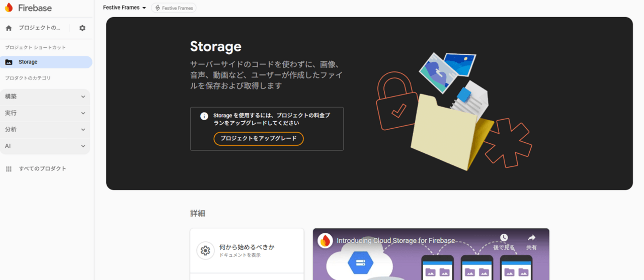The image size is (644, 280).
Task: Open project settings gear icon
Action: pos(83,28)
